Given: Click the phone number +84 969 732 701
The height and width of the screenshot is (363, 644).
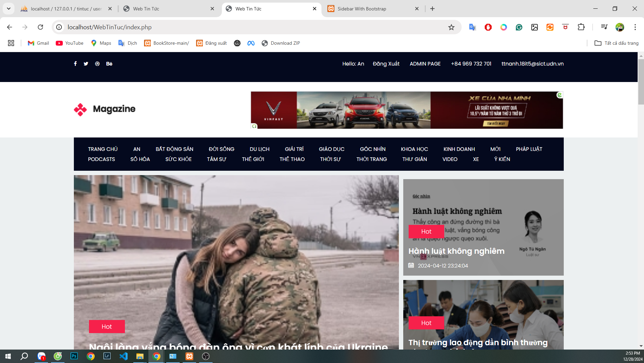Looking at the screenshot, I should point(471,64).
